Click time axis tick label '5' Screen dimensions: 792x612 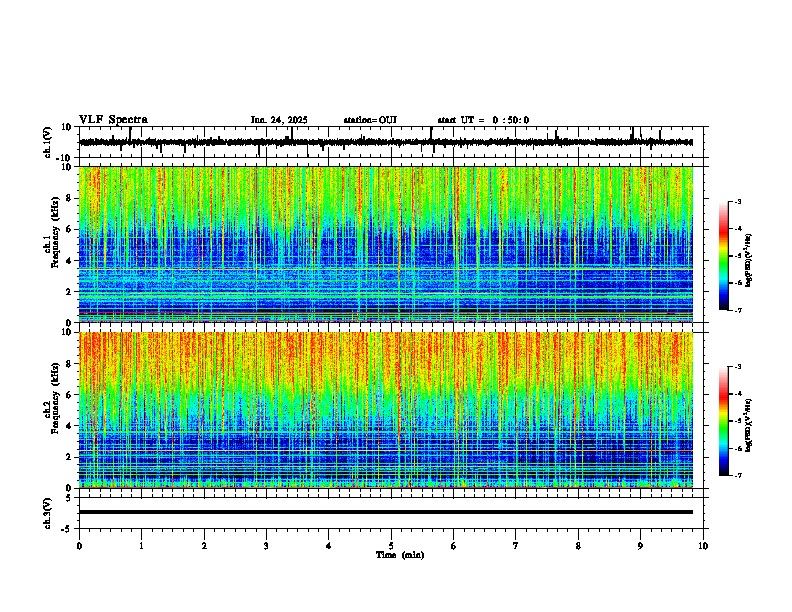391,546
